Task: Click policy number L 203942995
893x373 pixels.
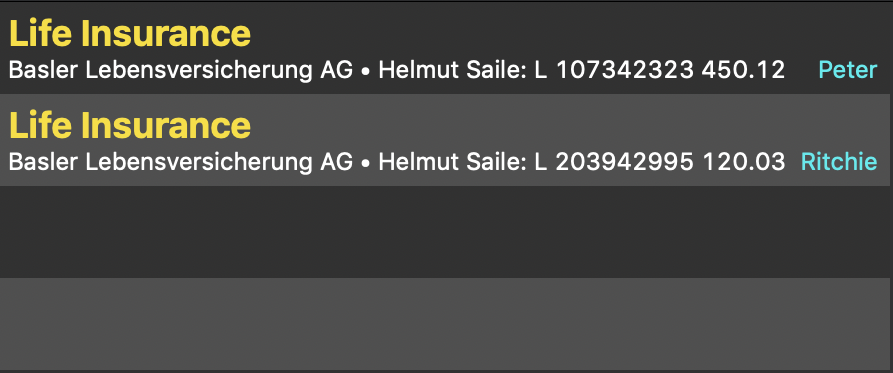Action: tap(614, 162)
